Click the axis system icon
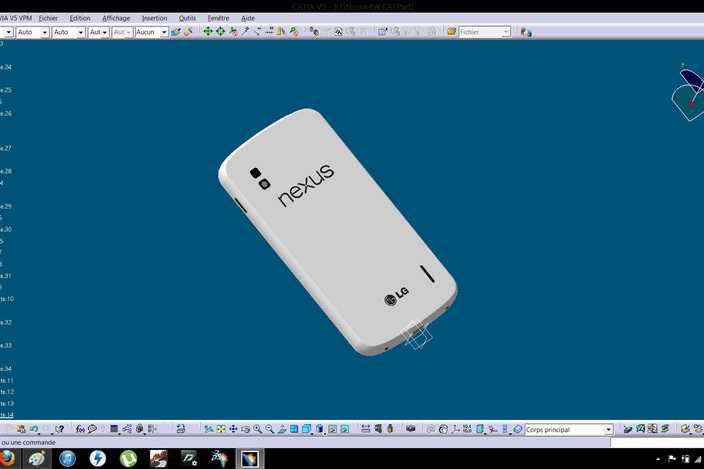This screenshot has height=469, width=704. click(x=456, y=429)
